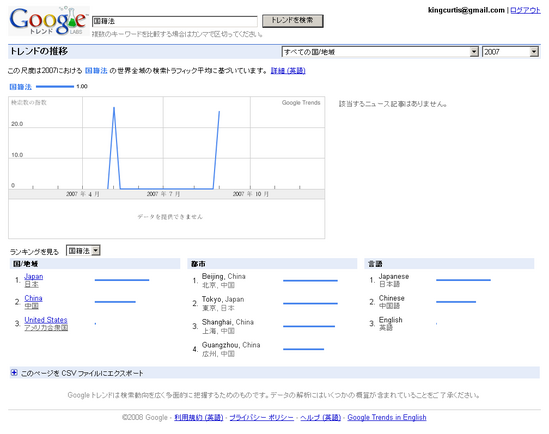Screen dimensions: 549x434
Task: Open the China region link
Action: [33, 298]
